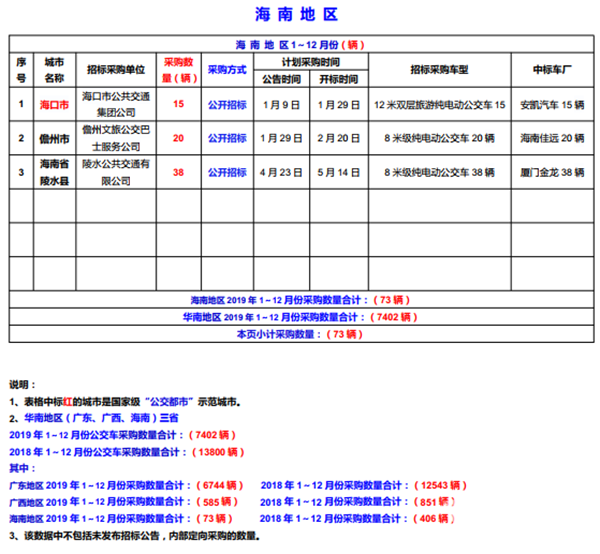Click the 本页小计采购数量 subtotal row
The image size is (600, 554).
pos(302,334)
